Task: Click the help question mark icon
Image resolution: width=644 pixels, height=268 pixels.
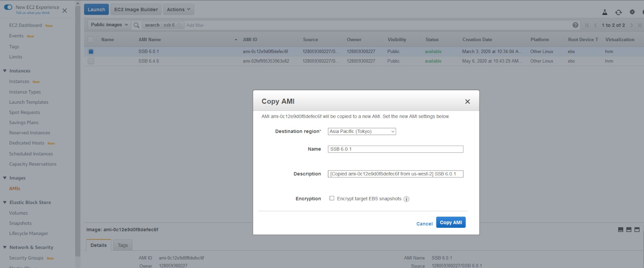Action: pyautogui.click(x=575, y=25)
